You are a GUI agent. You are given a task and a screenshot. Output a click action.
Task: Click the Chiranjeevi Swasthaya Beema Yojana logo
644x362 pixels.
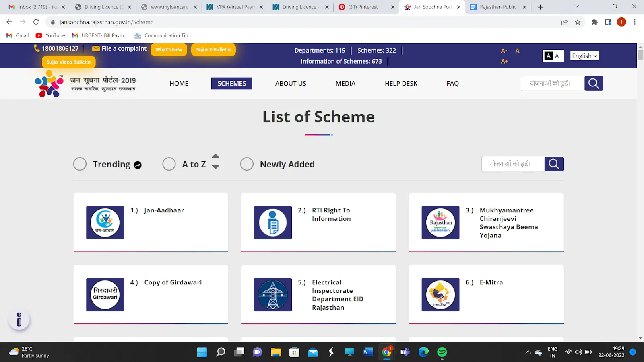[x=440, y=222]
